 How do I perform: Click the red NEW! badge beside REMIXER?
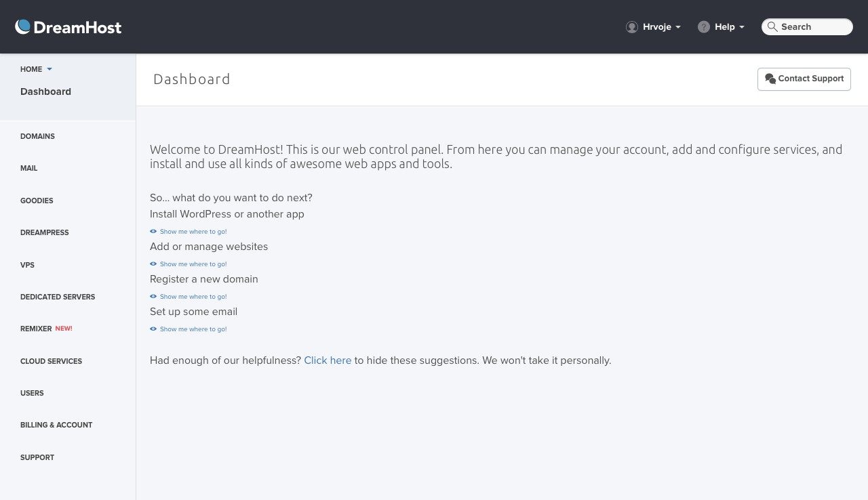(x=64, y=329)
